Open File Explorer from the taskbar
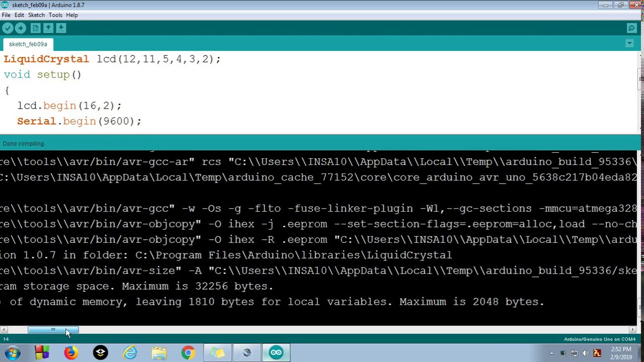 159,353
